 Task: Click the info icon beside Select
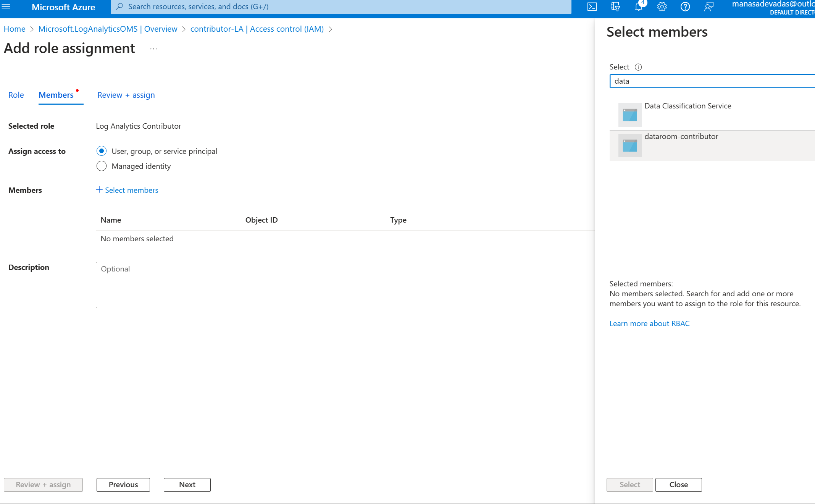click(638, 67)
